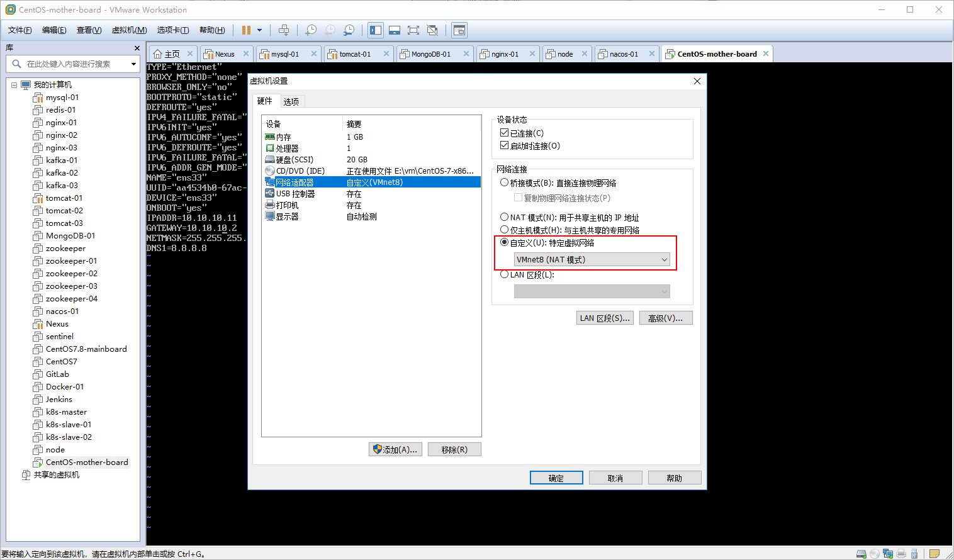Click the Advanced (V)... button
Screen dimensions: 954x560
point(666,318)
